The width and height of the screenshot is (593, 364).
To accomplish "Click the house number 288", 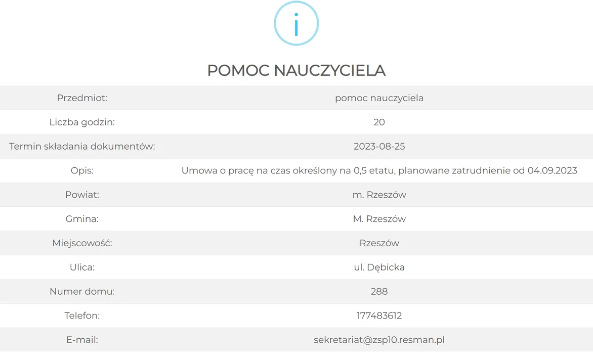I will 379,291.
